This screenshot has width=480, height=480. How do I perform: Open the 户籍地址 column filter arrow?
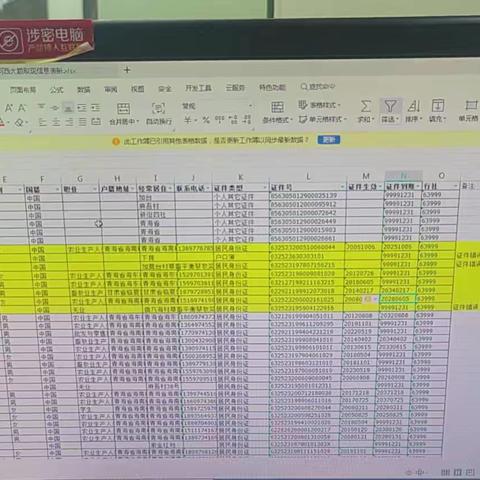pos(132,189)
